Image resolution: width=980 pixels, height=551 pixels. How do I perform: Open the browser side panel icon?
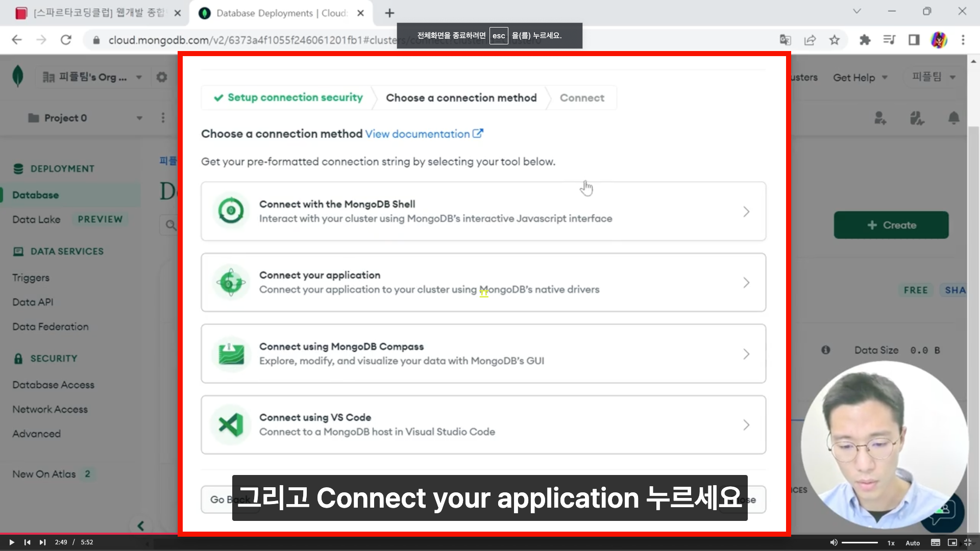[914, 40]
